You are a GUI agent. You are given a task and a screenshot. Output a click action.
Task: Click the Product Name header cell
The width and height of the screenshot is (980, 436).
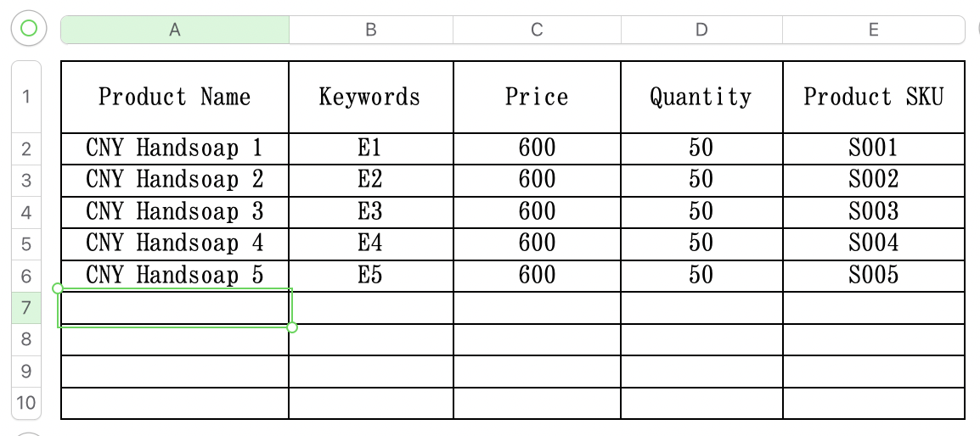click(x=175, y=97)
